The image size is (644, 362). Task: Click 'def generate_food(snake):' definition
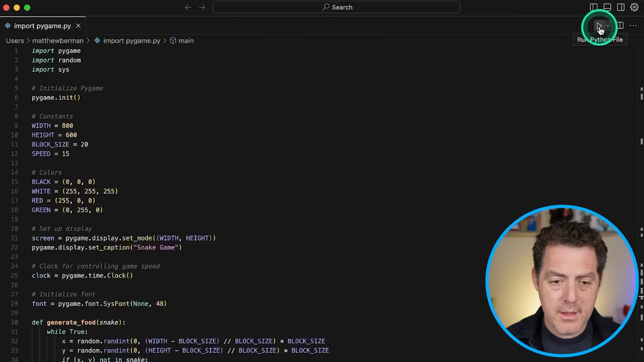[x=78, y=322]
